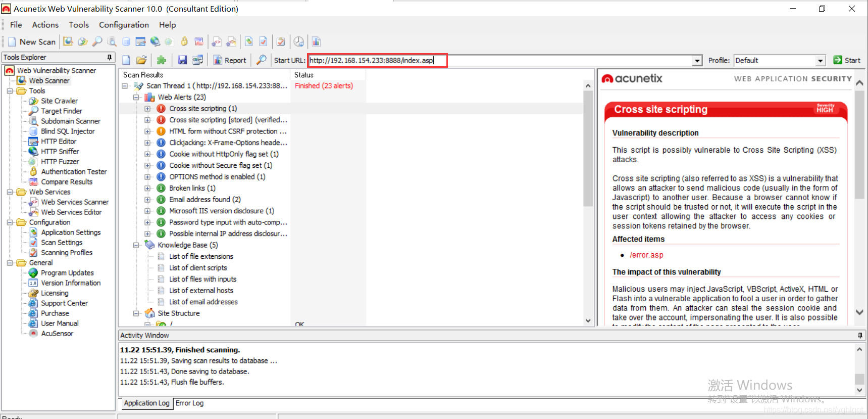Image resolution: width=868 pixels, height=419 pixels.
Task: Pin the Tools Explorer panel
Action: click(x=109, y=57)
